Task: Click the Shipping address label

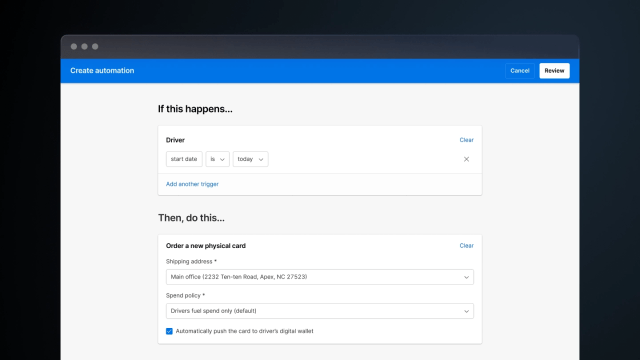Action: click(191, 262)
